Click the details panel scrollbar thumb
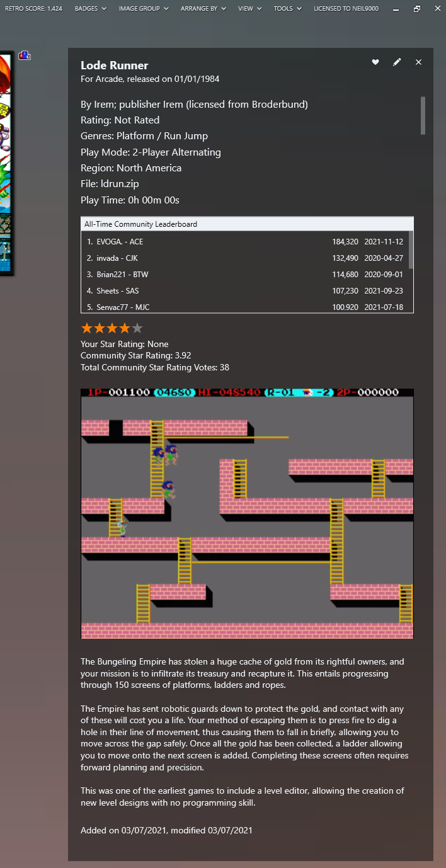 coord(423,115)
